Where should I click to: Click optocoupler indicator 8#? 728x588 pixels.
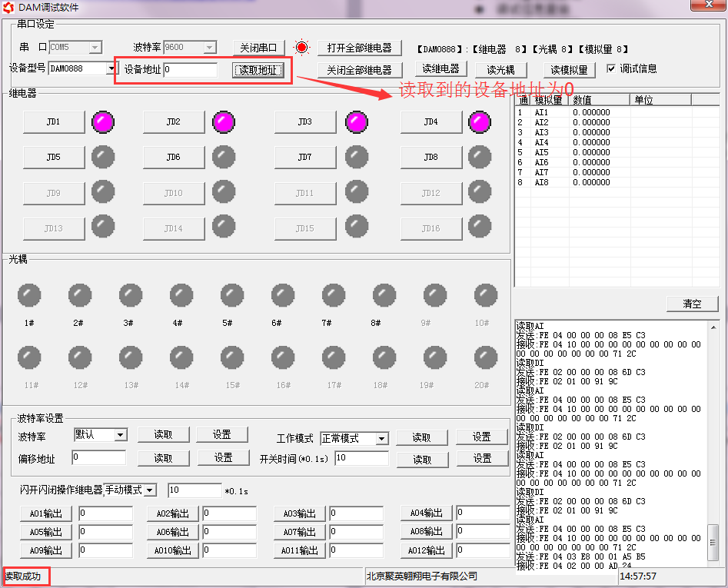pyautogui.click(x=384, y=295)
